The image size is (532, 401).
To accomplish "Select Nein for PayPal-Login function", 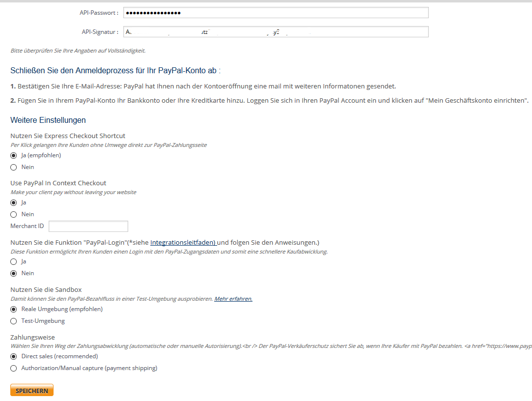I will pos(14,273).
